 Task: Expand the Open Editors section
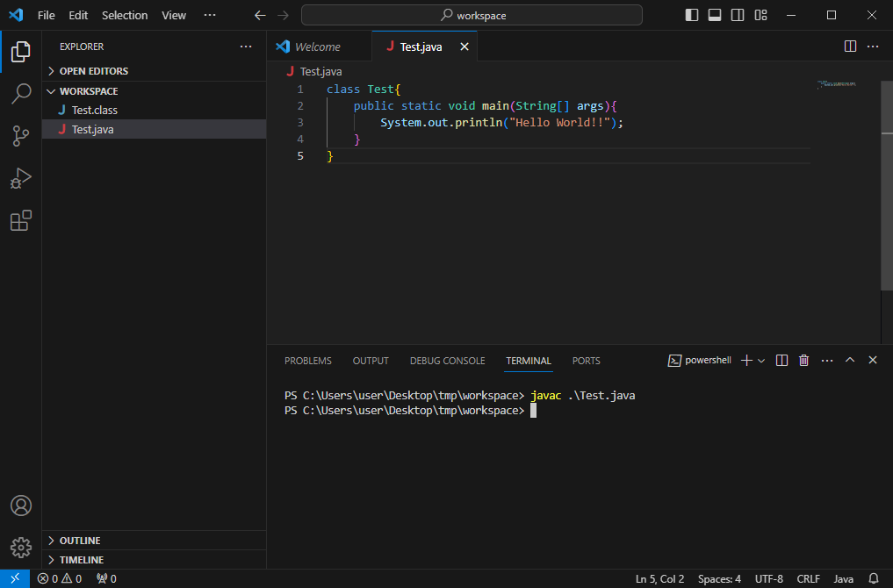point(154,71)
